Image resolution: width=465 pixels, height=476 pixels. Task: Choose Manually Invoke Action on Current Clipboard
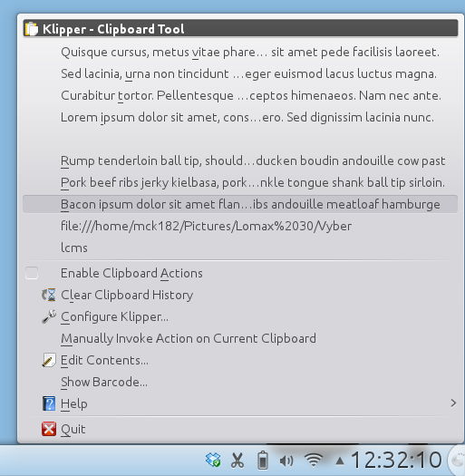(240, 338)
